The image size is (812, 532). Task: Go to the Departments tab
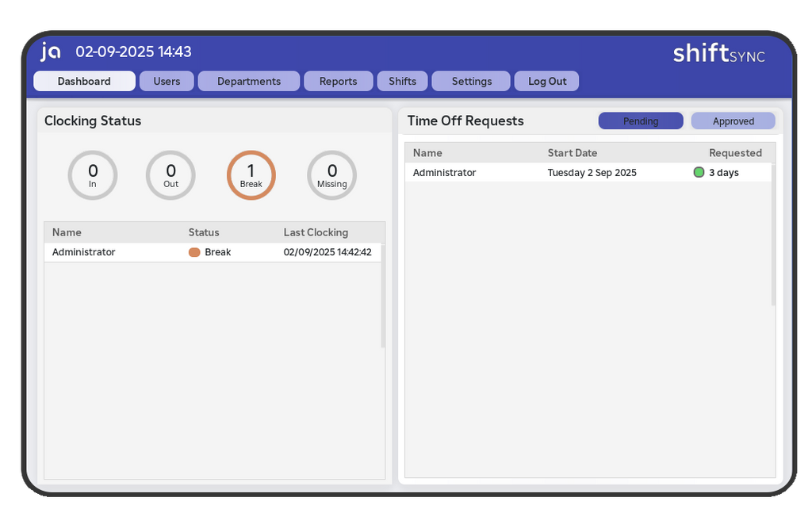click(249, 81)
